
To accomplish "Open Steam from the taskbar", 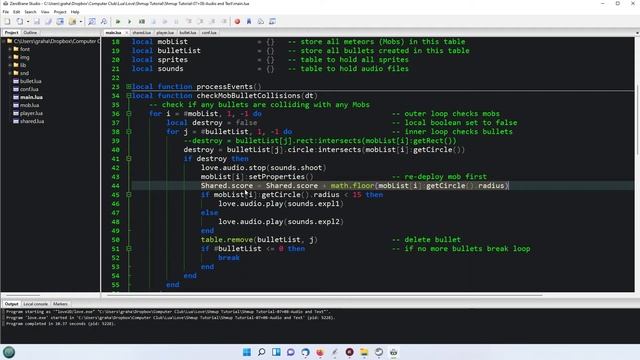I will coord(379,352).
